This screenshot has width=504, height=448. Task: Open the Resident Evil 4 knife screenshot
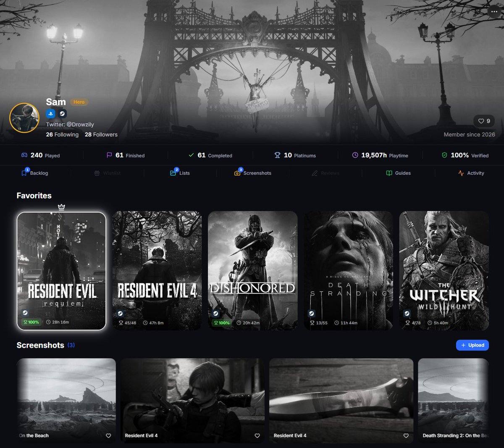[341, 400]
